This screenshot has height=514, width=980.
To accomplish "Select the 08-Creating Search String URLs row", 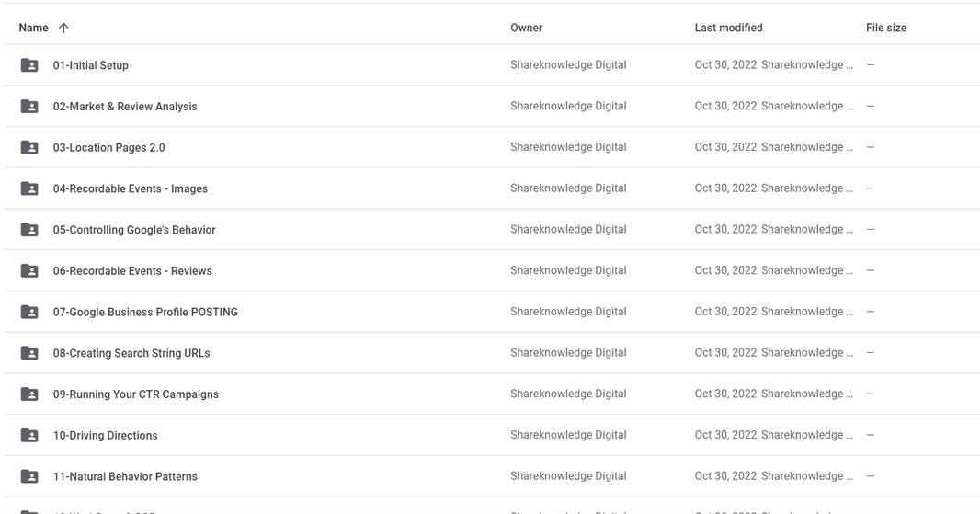I will point(492,353).
